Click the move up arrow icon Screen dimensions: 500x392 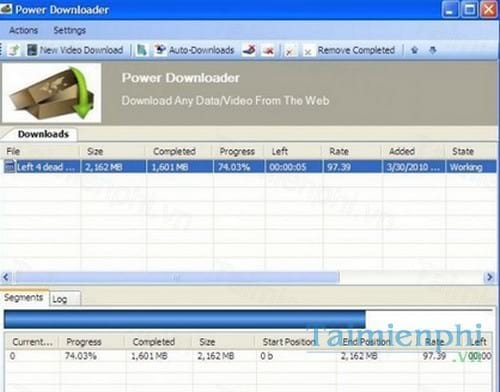(x=414, y=50)
